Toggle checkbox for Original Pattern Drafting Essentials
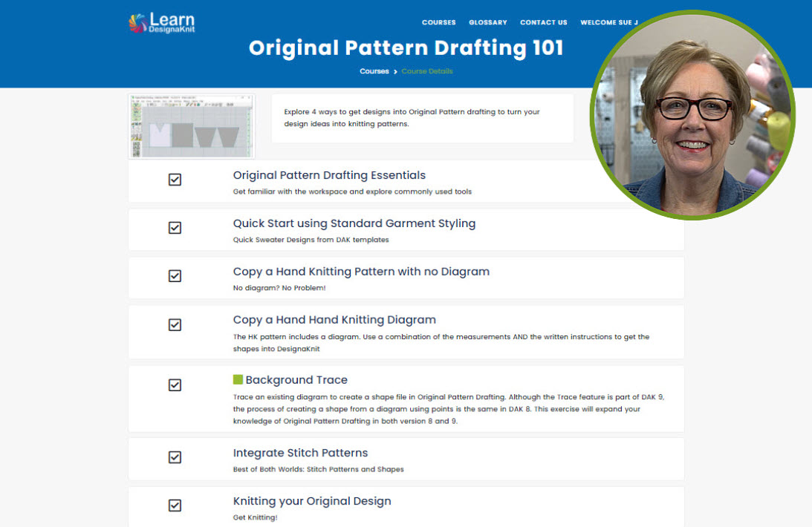Viewport: 812px width, 527px height. tap(175, 180)
